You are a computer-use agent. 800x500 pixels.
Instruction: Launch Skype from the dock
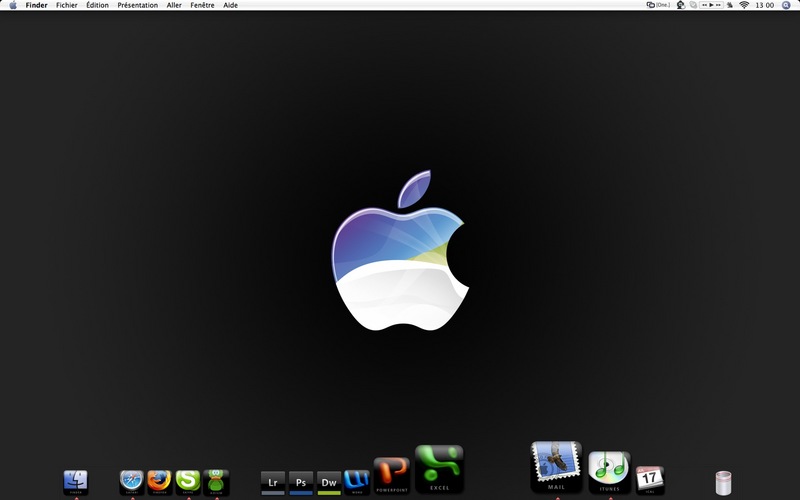click(188, 483)
